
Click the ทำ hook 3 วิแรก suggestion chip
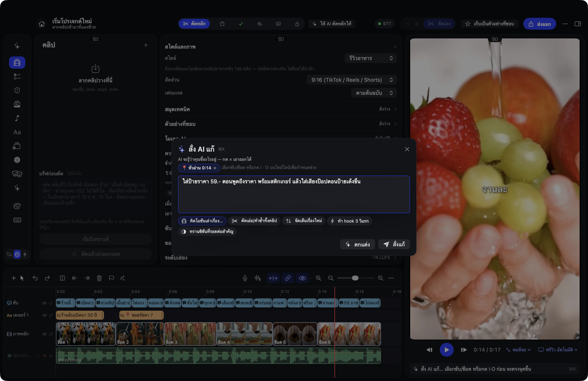[350, 221]
